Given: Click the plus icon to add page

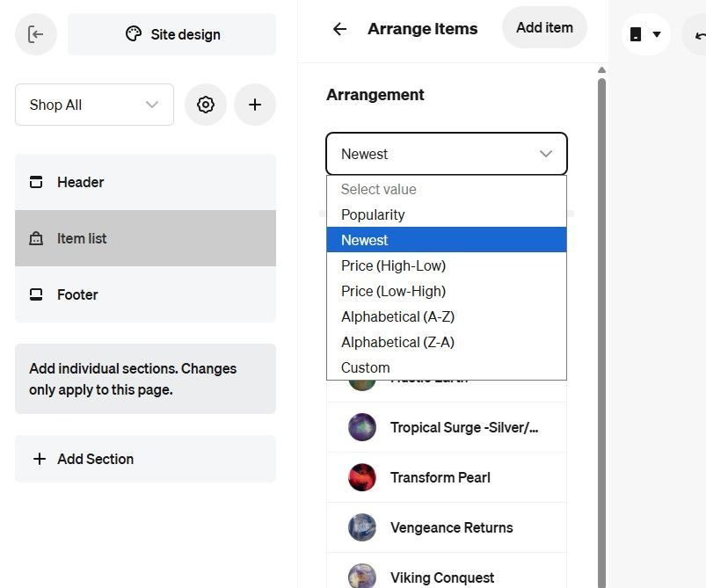Looking at the screenshot, I should click(255, 105).
